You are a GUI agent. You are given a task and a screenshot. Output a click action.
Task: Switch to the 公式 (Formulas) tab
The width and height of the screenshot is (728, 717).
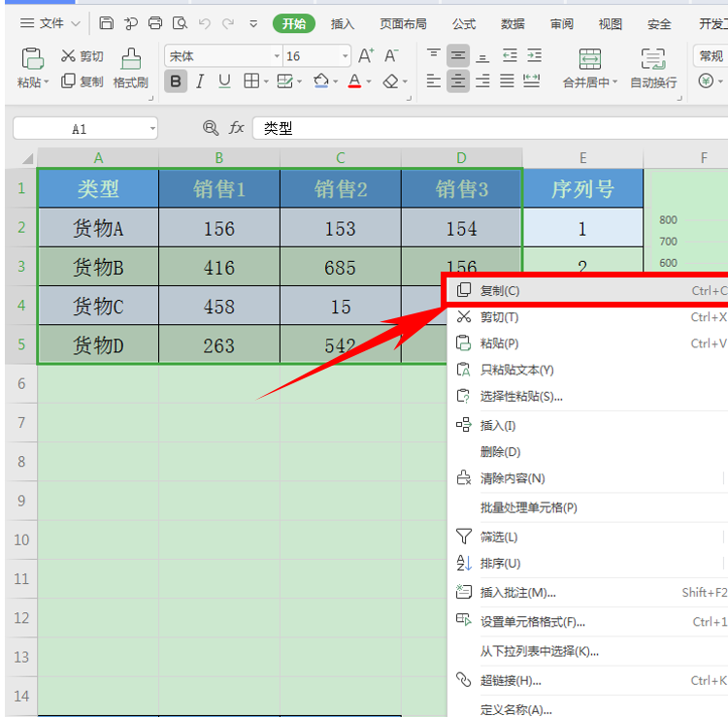[x=464, y=23]
